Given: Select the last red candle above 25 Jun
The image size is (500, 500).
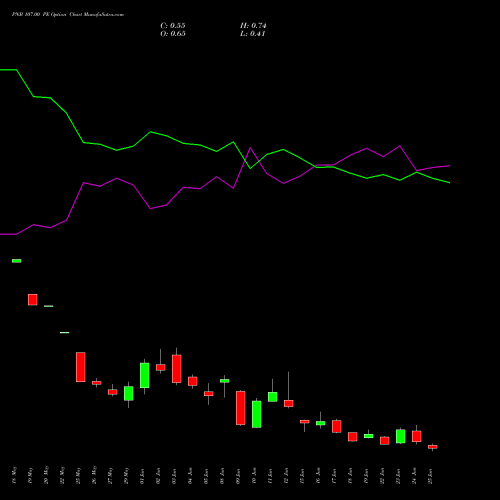Looking at the screenshot, I should [433, 447].
